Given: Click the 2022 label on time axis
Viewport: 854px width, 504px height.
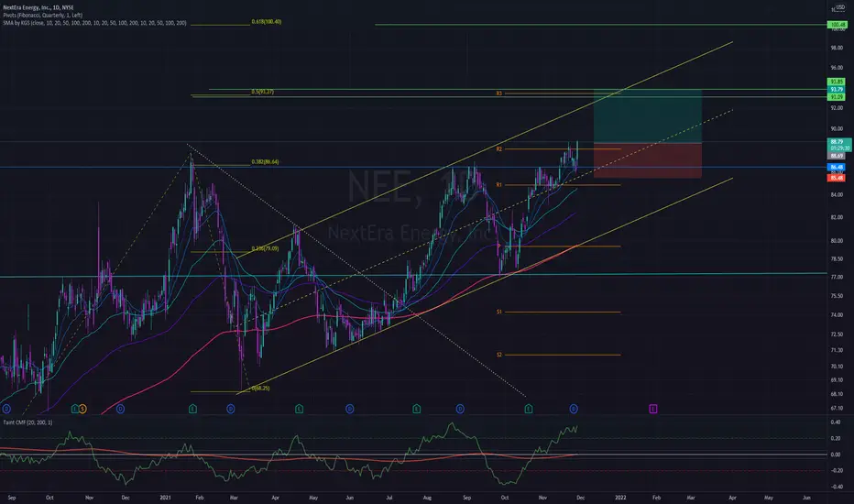Looking at the screenshot, I should point(620,498).
